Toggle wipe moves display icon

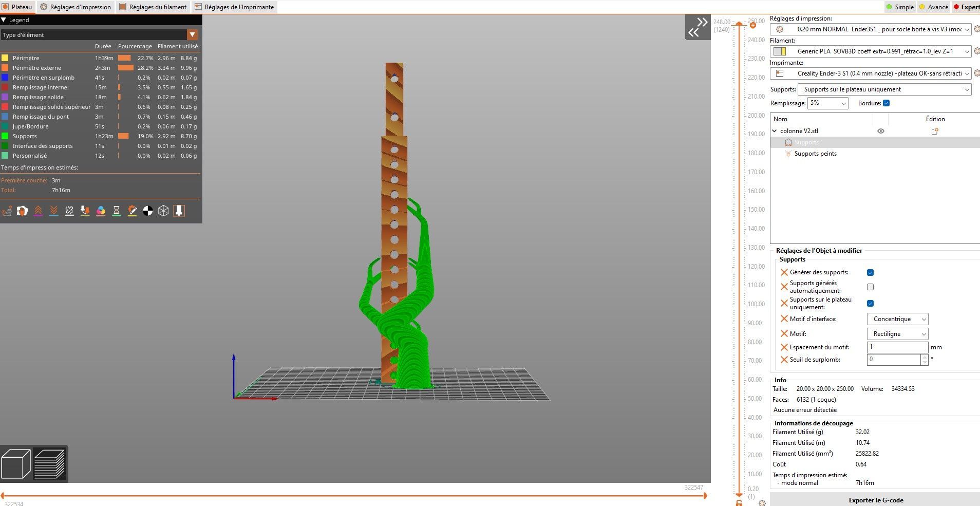click(x=22, y=211)
